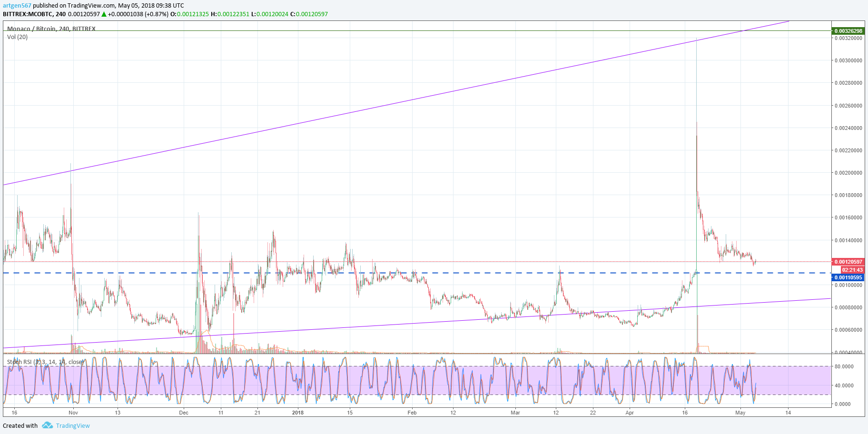Select the 0.00110595 blue price label
Viewport: 868px width, 434px height.
848,277
